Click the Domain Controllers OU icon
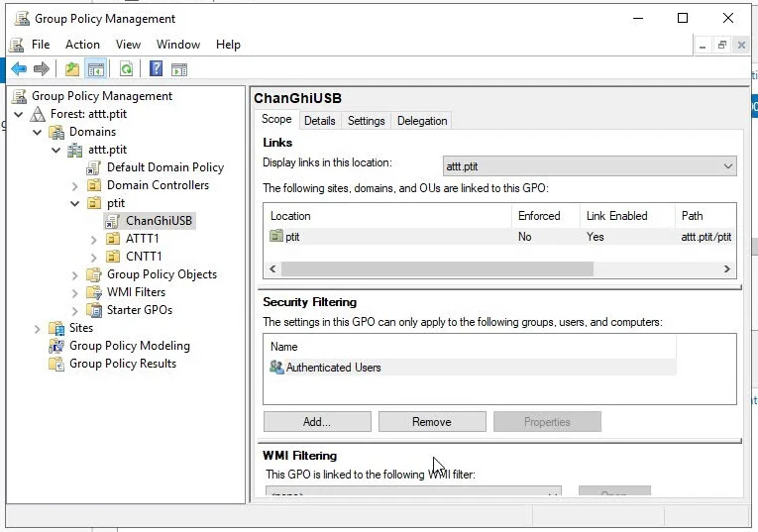This screenshot has width=758, height=532. point(94,185)
